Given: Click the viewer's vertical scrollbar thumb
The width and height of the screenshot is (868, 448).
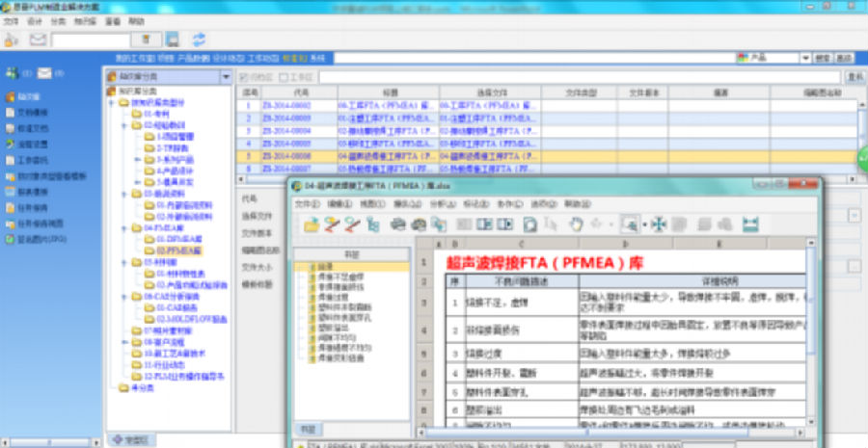Looking at the screenshot, I should (811, 302).
